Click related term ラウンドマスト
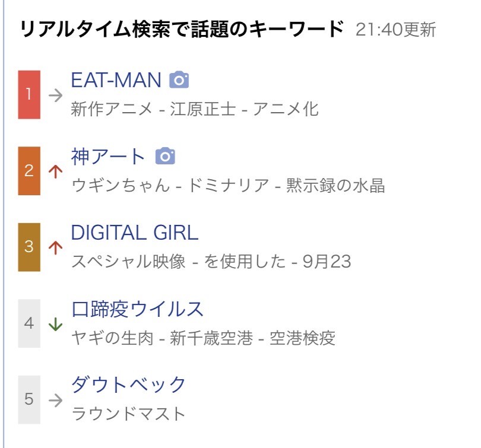This screenshot has height=448, width=481. point(128,414)
